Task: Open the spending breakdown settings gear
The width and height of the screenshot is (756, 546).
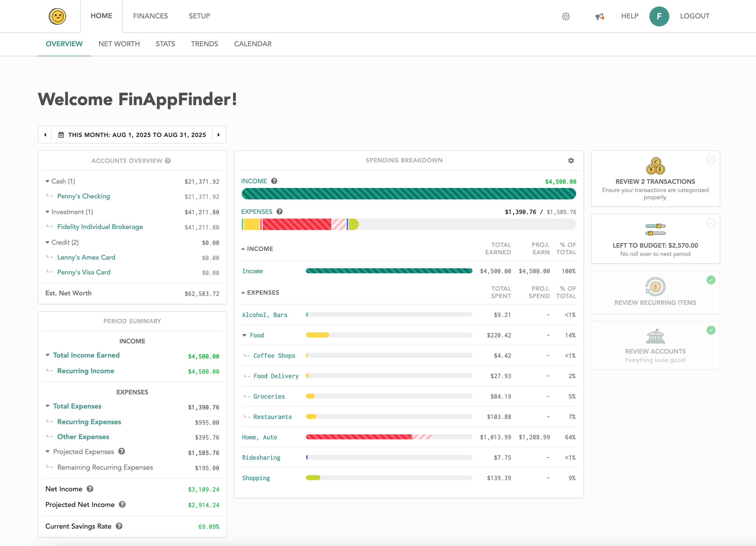Action: point(571,160)
